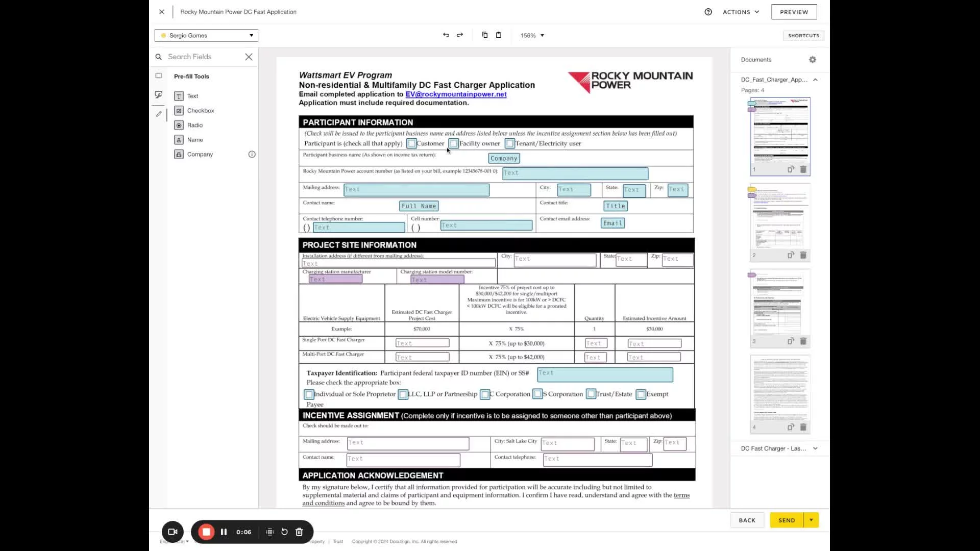Clear the field search with the X
The height and width of the screenshot is (551, 980).
point(249,57)
